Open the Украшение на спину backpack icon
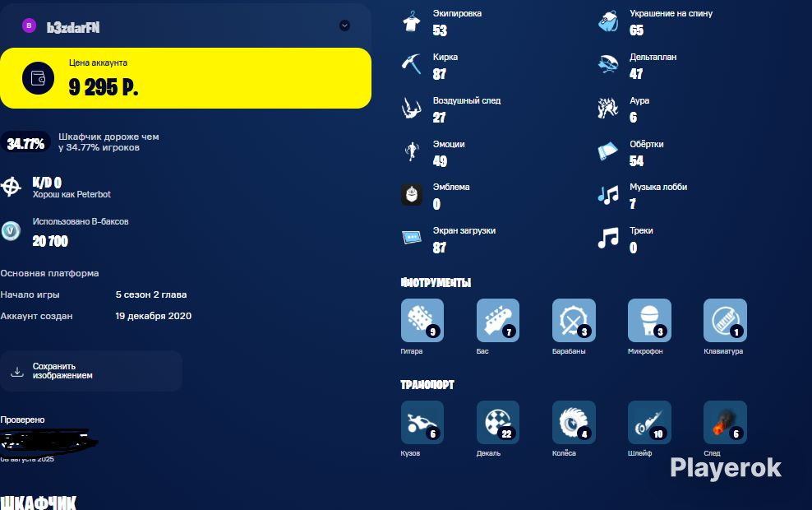 coord(608,21)
